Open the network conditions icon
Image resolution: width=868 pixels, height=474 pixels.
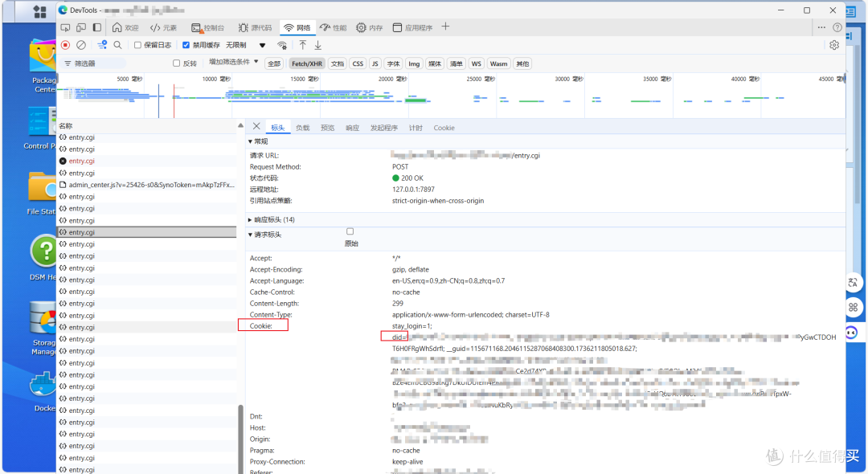tap(281, 46)
